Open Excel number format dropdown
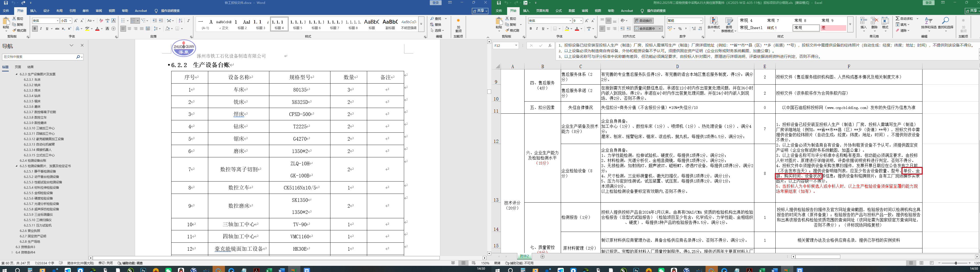The image size is (980, 272). pyautogui.click(x=701, y=21)
